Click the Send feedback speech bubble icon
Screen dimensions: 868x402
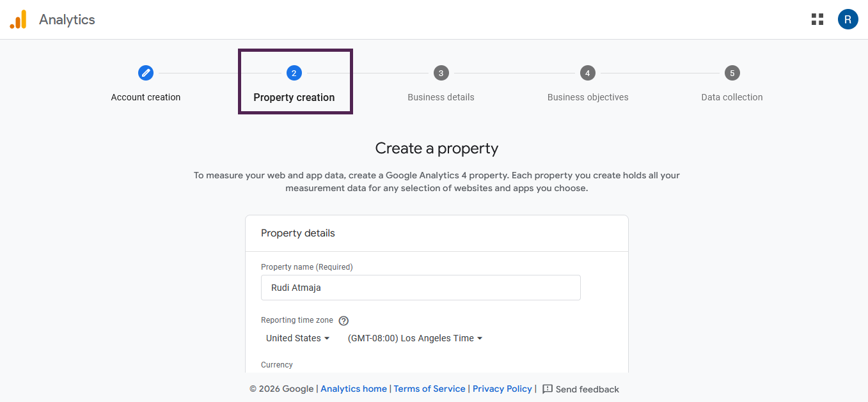click(548, 389)
